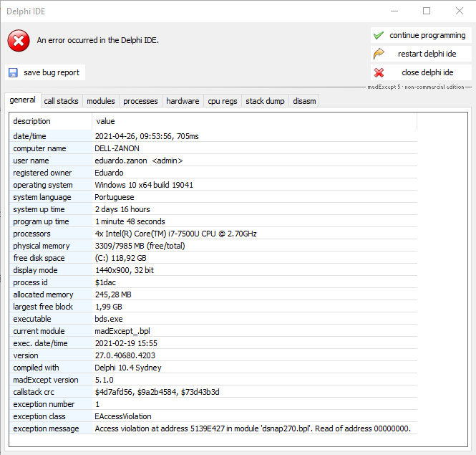Image resolution: width=476 pixels, height=455 pixels.
Task: Select physical memory 3309/7985 MB value
Action: [140, 246]
